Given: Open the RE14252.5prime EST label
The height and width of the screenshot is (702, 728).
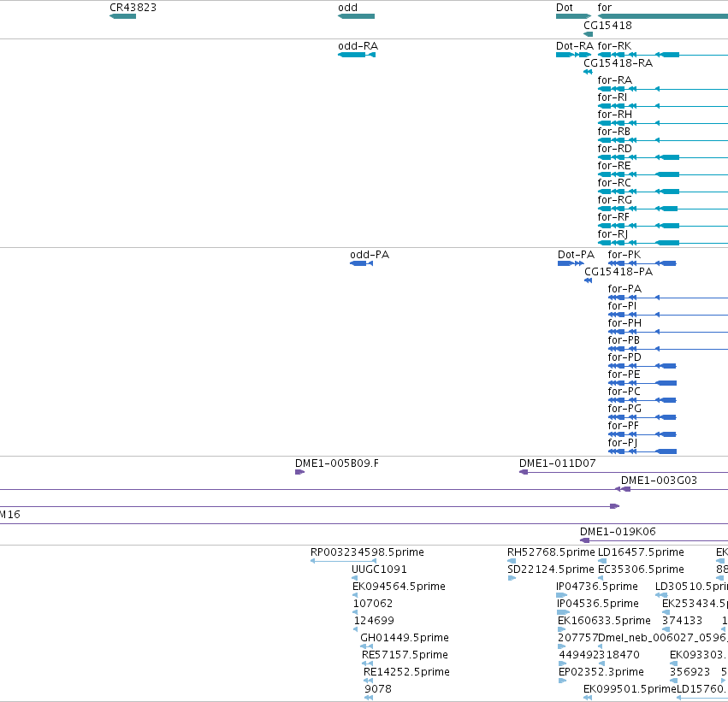Looking at the screenshot, I should 406,672.
